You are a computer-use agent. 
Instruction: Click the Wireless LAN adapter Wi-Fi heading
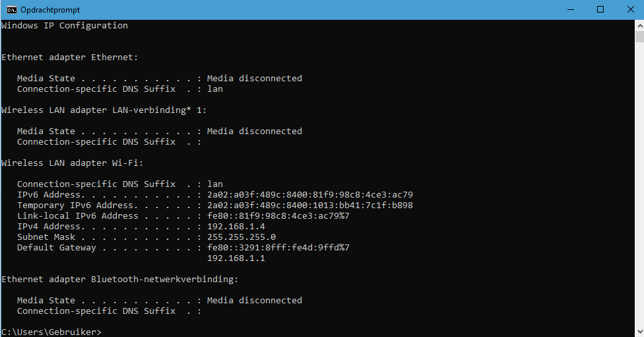[73, 163]
